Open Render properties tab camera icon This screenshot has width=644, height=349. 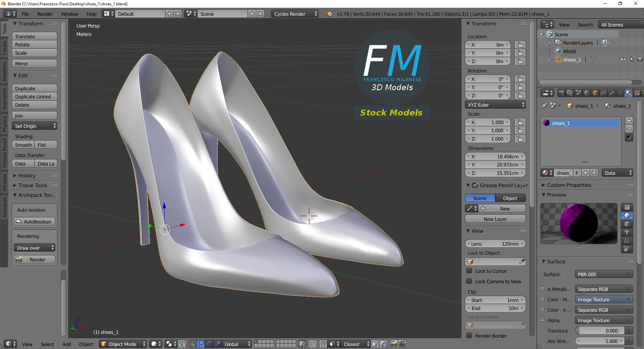pyautogui.click(x=561, y=93)
